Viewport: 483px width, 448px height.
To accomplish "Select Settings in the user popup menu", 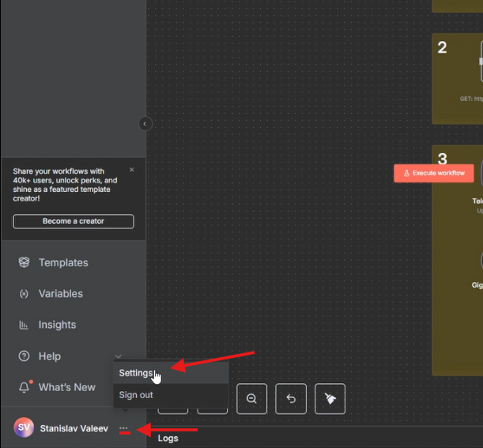I will click(171, 373).
